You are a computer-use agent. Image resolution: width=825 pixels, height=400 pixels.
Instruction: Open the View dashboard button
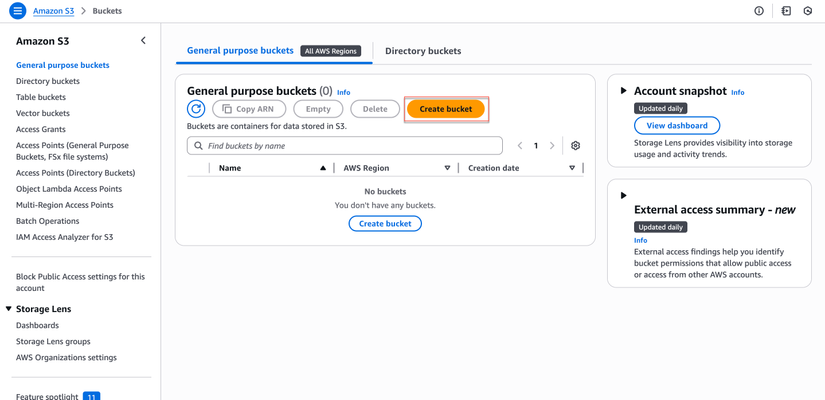tap(677, 126)
